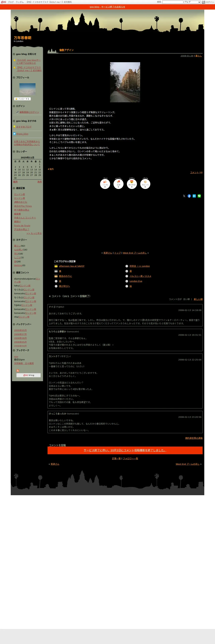
Task: Click the 役立った clapping reaction
Action: (145, 184)
